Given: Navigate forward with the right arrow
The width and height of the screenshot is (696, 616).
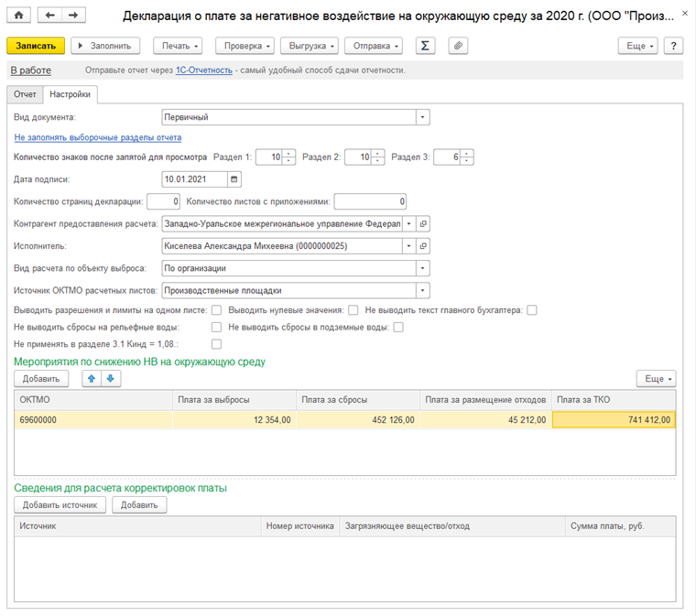Looking at the screenshot, I should [73, 15].
